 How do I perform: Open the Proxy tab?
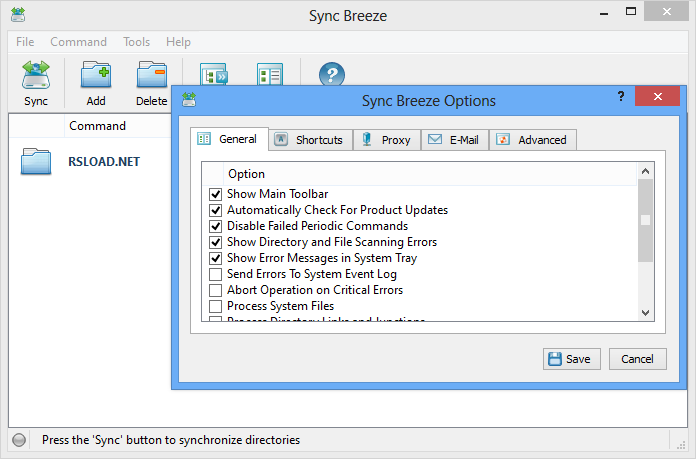387,140
